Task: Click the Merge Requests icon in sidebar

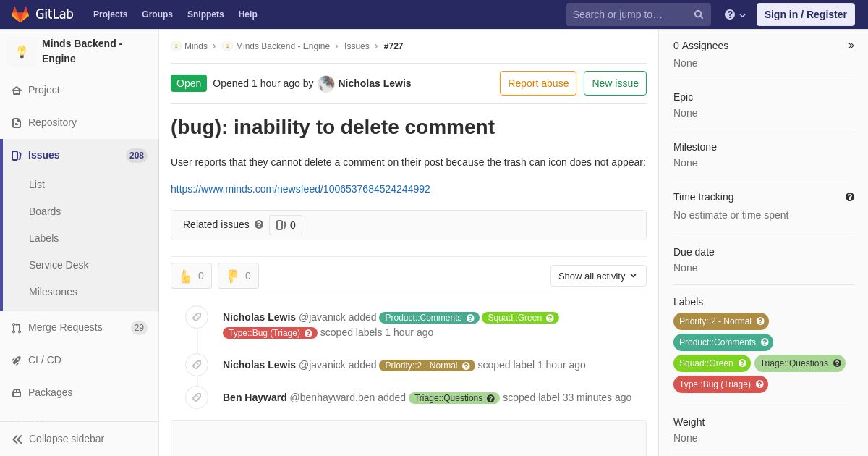Action: click(x=17, y=328)
